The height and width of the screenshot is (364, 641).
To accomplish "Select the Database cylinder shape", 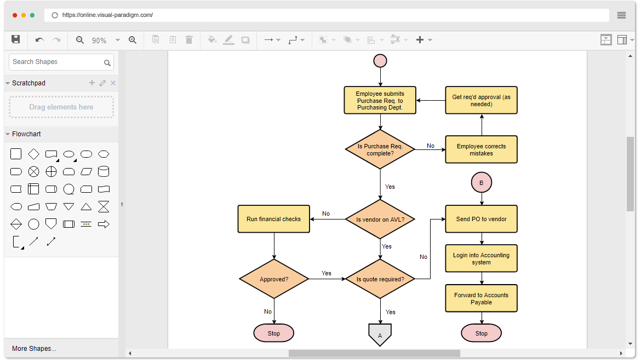I will click(x=104, y=171).
